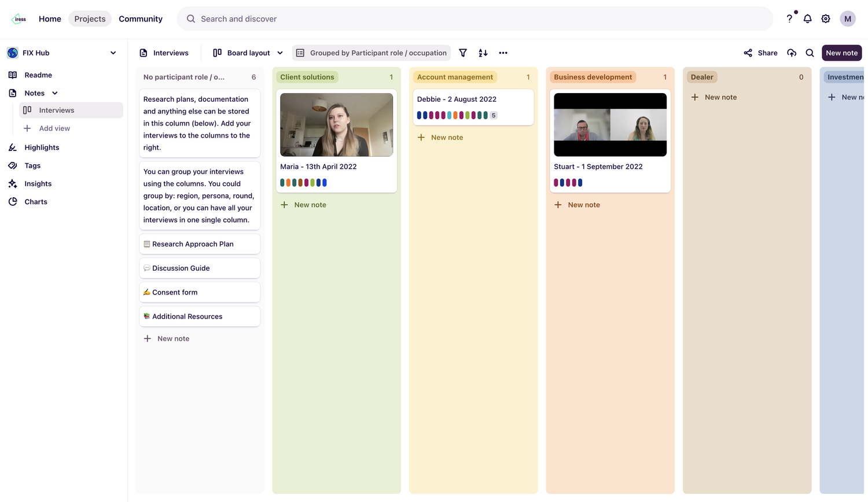
Task: Open the Board layout dropdown
Action: click(x=248, y=53)
